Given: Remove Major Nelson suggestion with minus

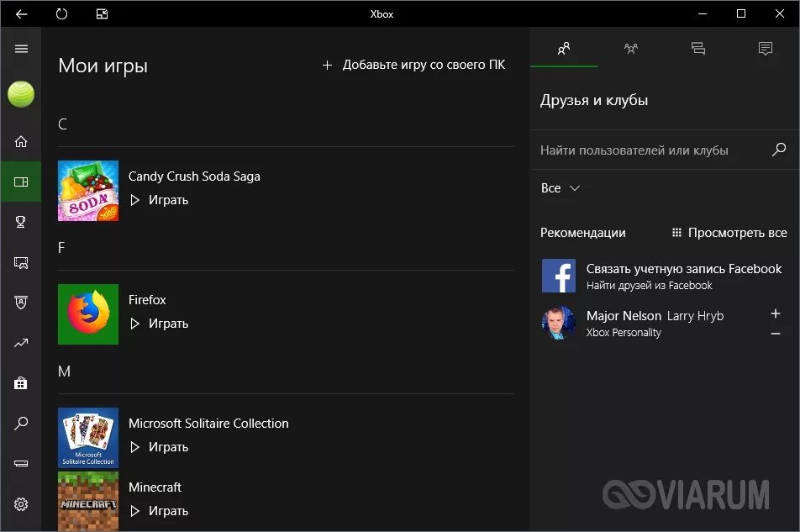Looking at the screenshot, I should click(x=776, y=334).
